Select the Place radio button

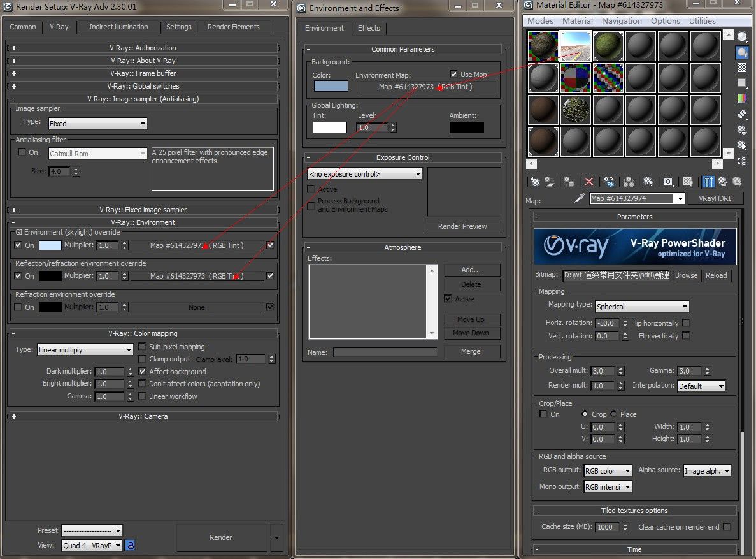614,414
